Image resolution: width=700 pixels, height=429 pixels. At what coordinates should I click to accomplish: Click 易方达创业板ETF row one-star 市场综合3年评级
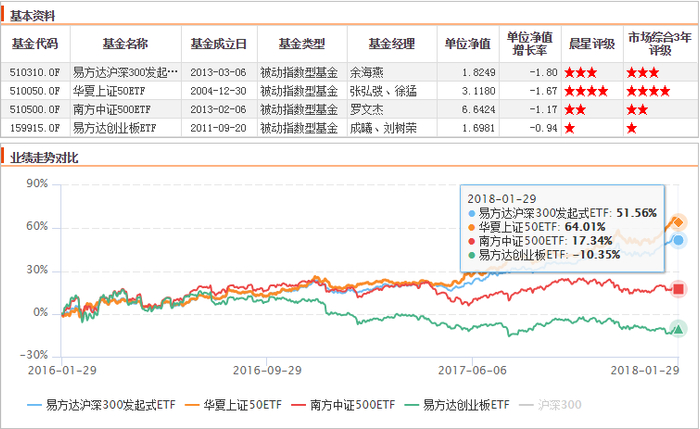click(x=632, y=128)
